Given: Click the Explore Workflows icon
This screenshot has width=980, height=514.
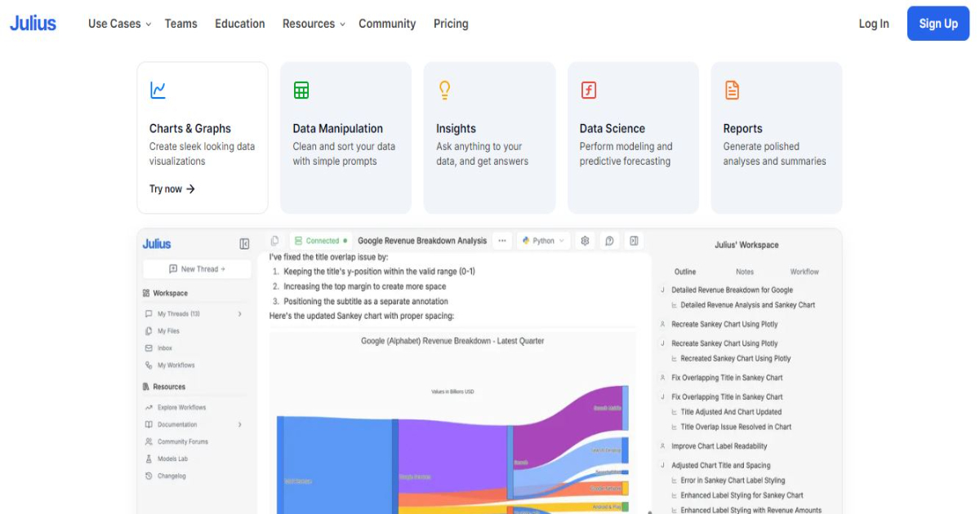Looking at the screenshot, I should [x=149, y=407].
